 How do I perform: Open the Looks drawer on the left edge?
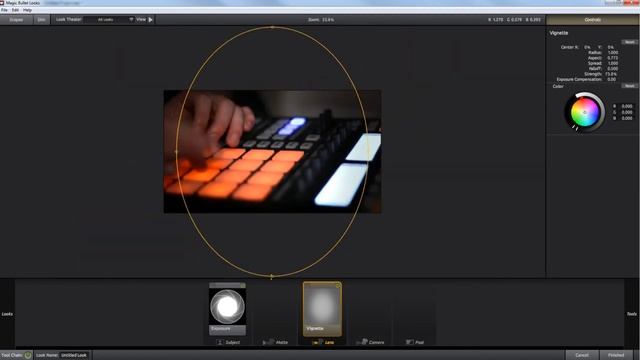[7, 314]
